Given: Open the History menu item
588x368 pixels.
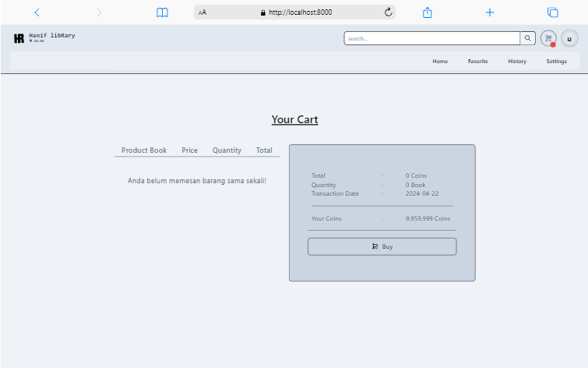Looking at the screenshot, I should (517, 62).
